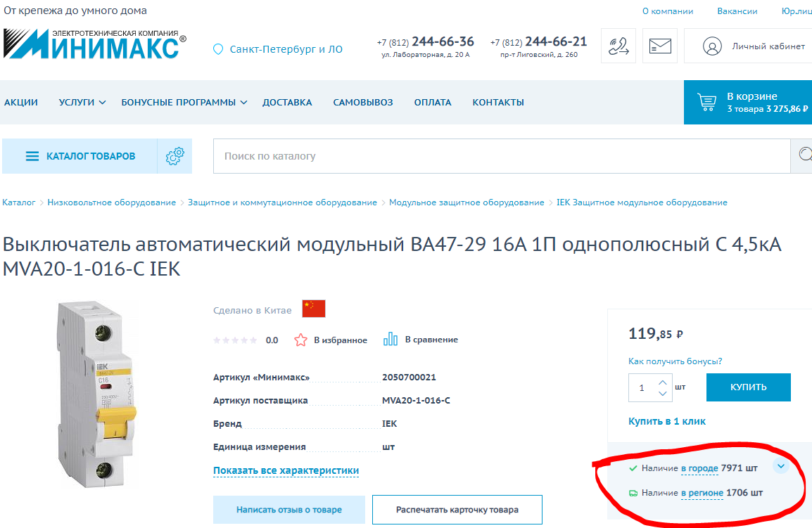
Task: Click the phone number 244-66-36
Action: tap(443, 41)
